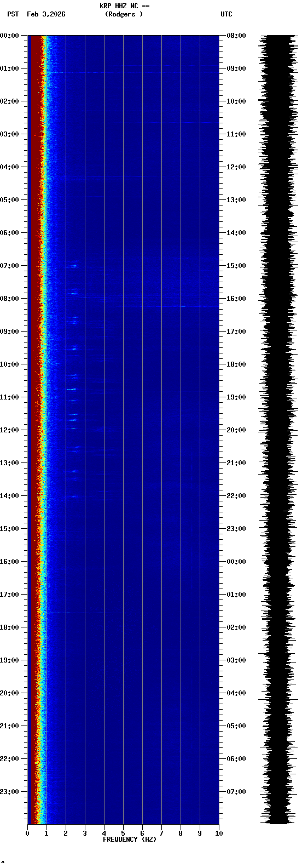Click the 14:00 UTC time tick
Screen dimensions: 302x868
[x=236, y=233]
